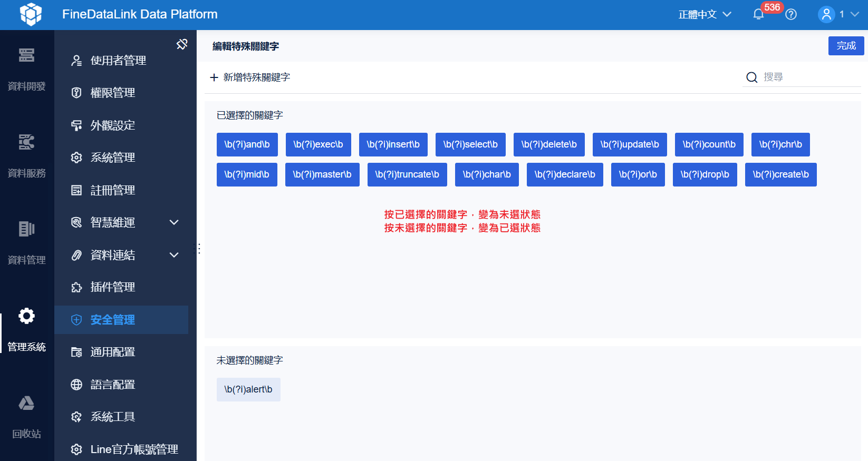This screenshot has width=868, height=461.
Task: Open the 回收站 recycle icon
Action: [26, 403]
